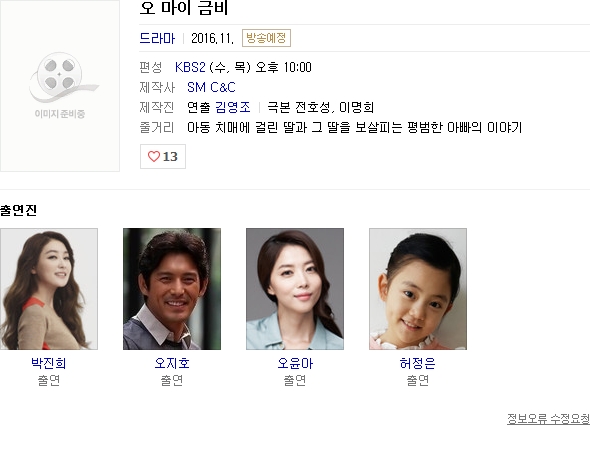Click the film reel placeholder poster
This screenshot has width=590, height=458.
(60, 86)
